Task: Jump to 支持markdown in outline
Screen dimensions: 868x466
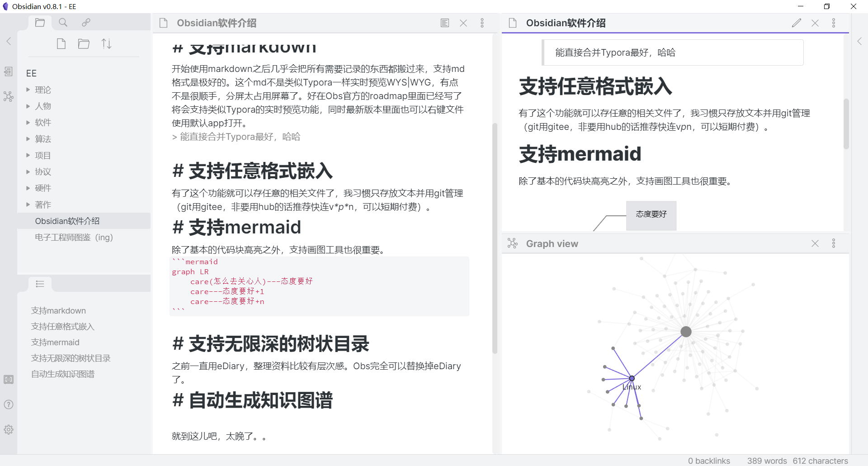Action: click(x=58, y=310)
